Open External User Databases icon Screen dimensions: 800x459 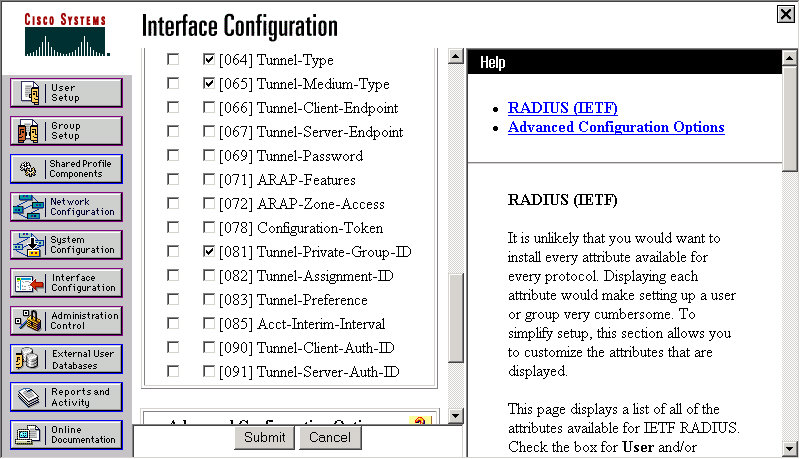(x=28, y=359)
